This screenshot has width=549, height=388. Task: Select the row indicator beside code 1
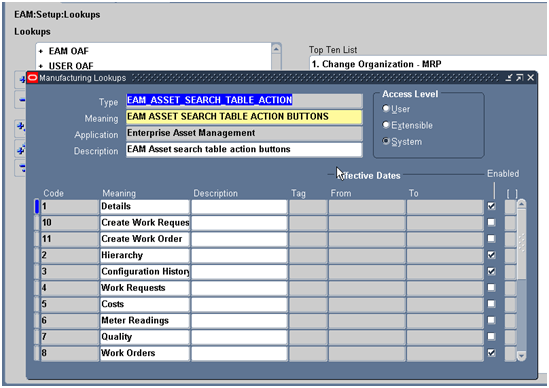tap(36, 206)
